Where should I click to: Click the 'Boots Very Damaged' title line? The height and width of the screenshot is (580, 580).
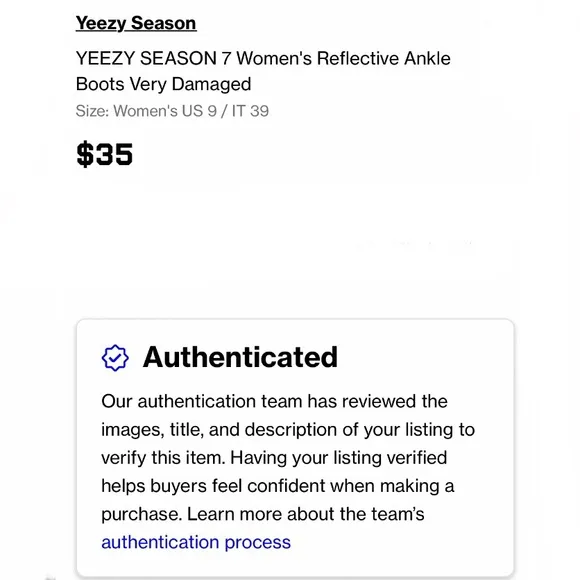coord(163,84)
